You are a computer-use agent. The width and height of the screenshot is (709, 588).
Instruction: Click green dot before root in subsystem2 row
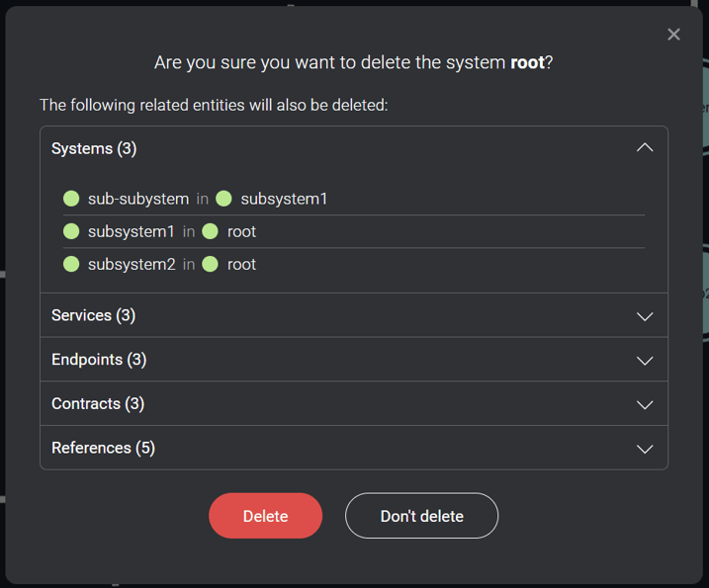click(210, 264)
